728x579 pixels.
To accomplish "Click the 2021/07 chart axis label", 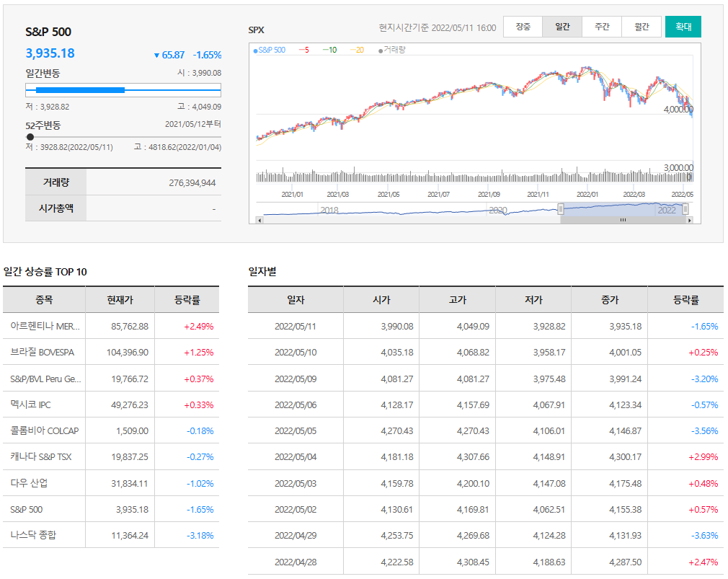I will tap(438, 194).
